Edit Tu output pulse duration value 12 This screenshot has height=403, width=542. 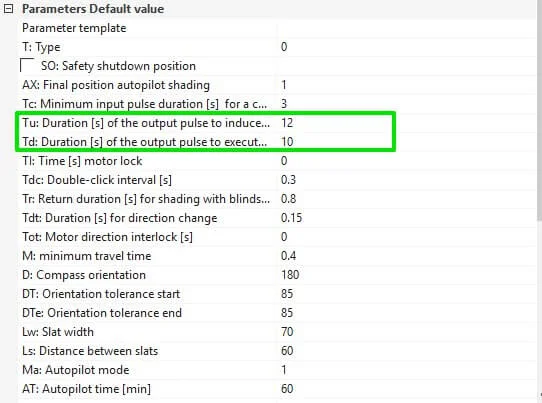tap(287, 123)
